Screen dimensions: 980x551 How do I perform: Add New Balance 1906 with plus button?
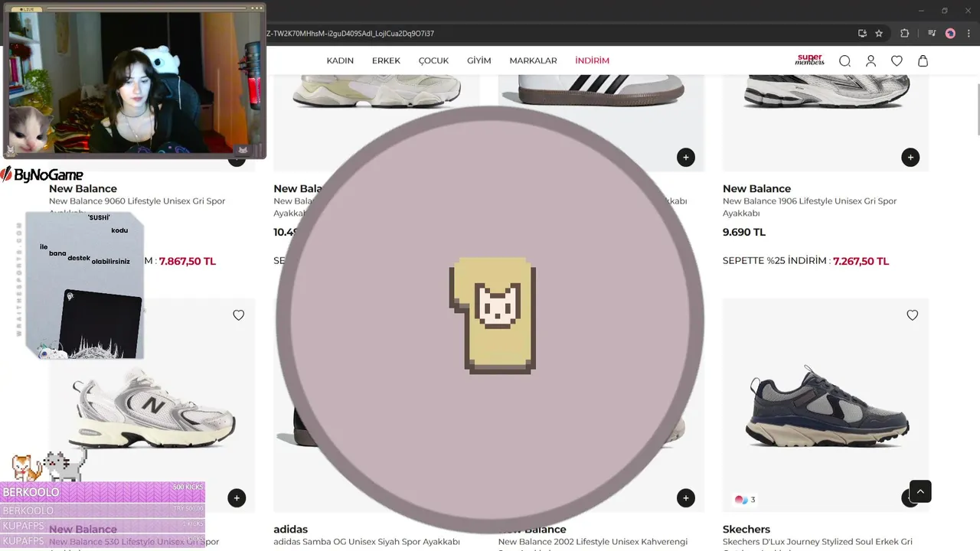pyautogui.click(x=910, y=158)
